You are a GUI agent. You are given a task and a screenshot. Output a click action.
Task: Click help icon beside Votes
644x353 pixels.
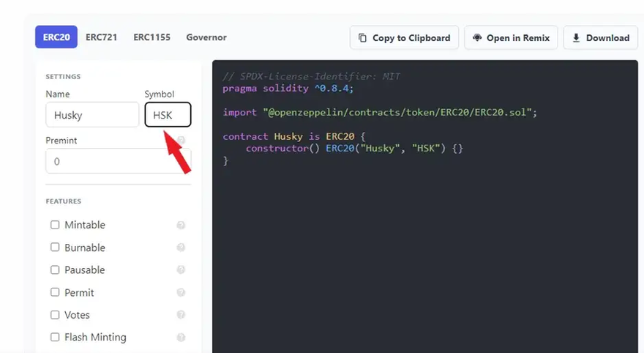pyautogui.click(x=181, y=315)
